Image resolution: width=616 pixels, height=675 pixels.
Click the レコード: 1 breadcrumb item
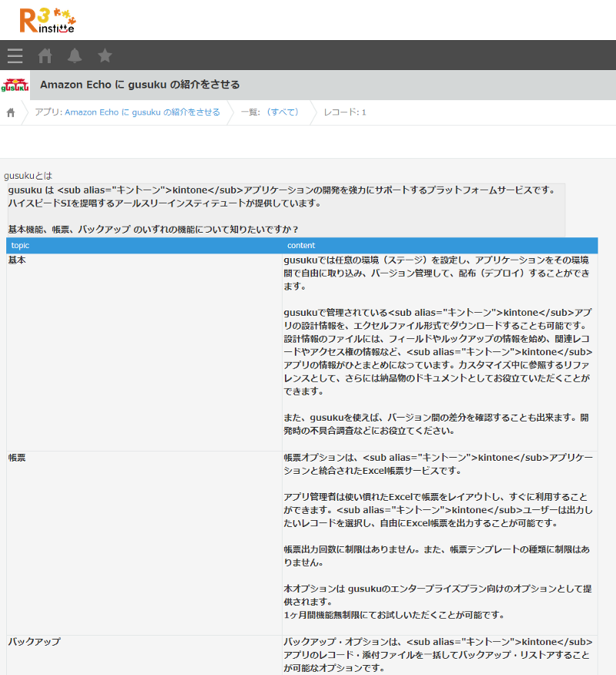click(344, 112)
